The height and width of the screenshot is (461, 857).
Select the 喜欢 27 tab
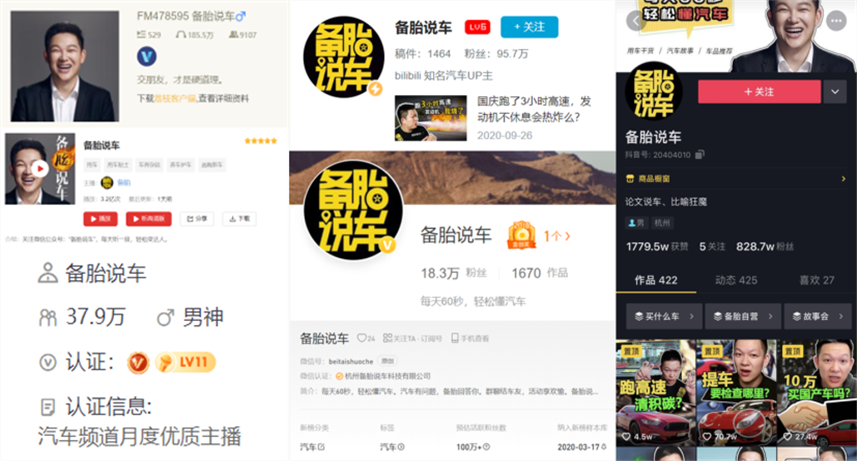tap(817, 280)
